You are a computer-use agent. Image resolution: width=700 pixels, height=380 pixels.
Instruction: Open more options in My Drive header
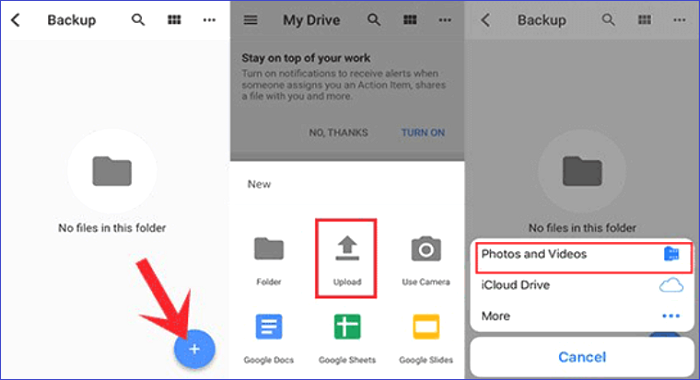(445, 20)
